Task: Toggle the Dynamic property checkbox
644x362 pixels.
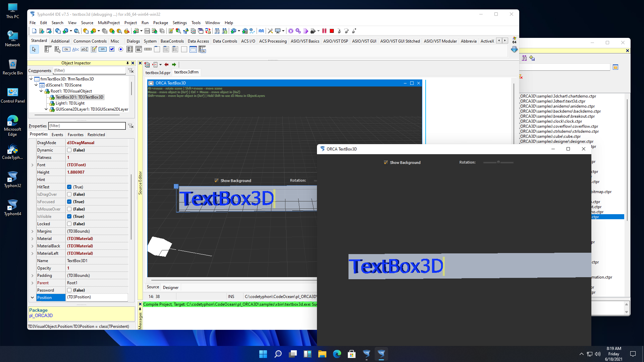Action: (69, 150)
